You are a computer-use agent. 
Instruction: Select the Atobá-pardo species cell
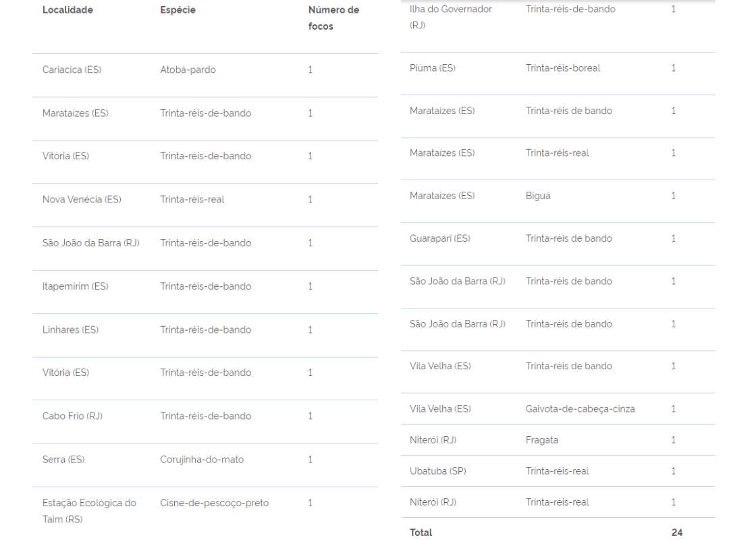point(188,70)
